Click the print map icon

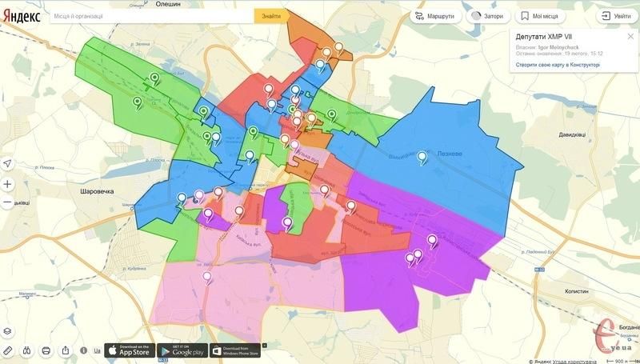(x=46, y=350)
